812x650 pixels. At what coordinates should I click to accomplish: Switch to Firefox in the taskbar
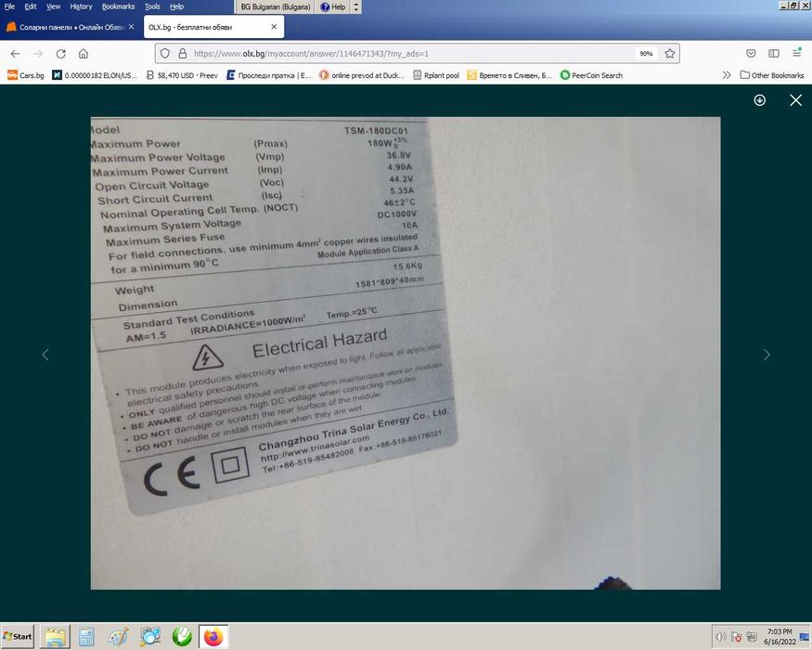pyautogui.click(x=213, y=636)
